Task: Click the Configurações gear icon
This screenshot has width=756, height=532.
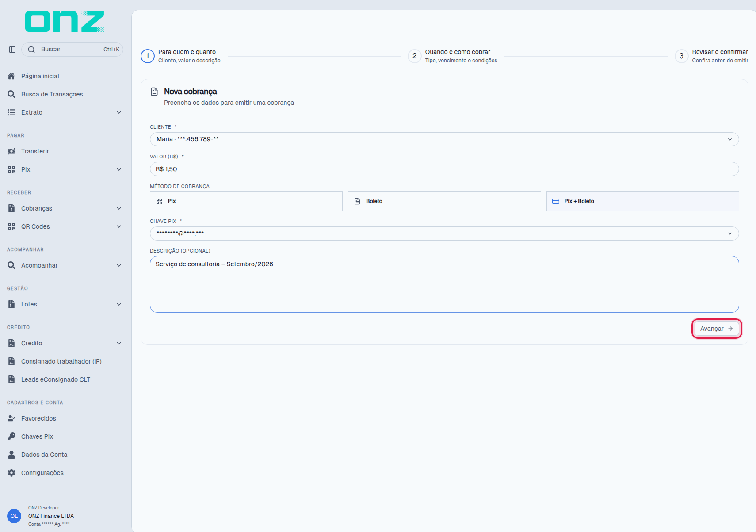Action: tap(11, 473)
